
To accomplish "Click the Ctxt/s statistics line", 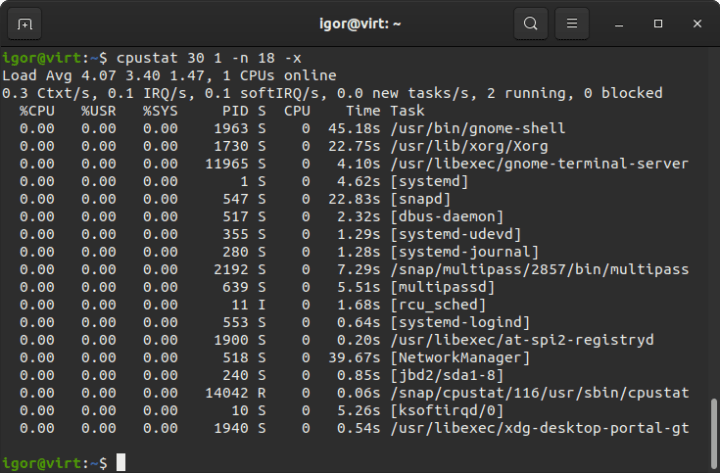I will coord(332,93).
